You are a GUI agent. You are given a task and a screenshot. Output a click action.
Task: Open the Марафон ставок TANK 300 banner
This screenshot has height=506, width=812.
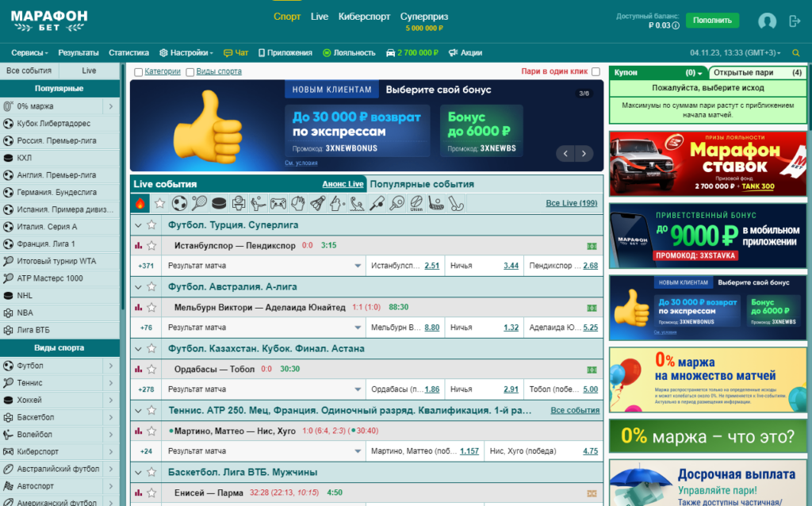707,163
